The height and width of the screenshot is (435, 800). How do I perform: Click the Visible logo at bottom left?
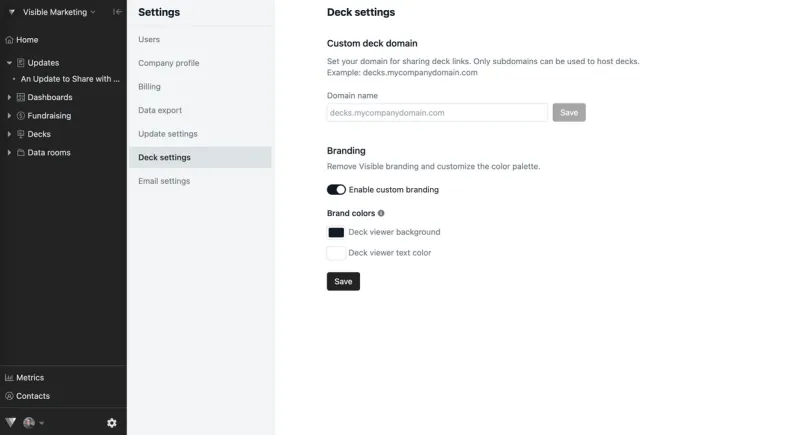[11, 423]
